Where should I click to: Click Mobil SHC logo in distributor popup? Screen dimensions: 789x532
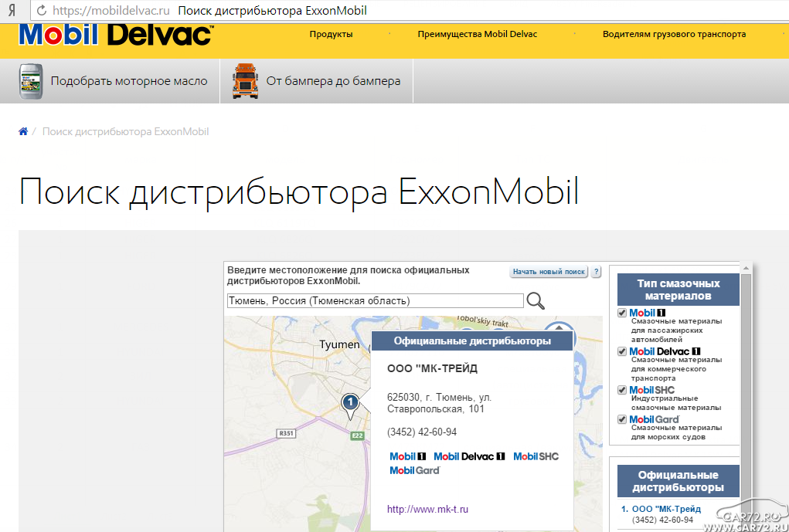click(x=536, y=456)
